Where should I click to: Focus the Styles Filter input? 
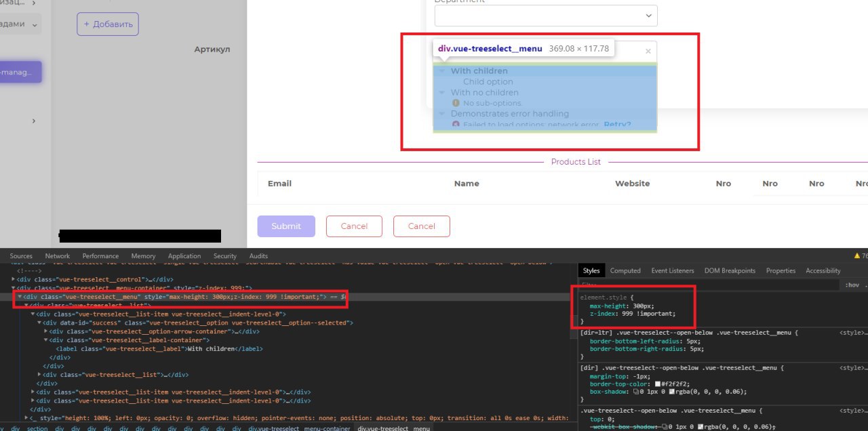point(709,285)
